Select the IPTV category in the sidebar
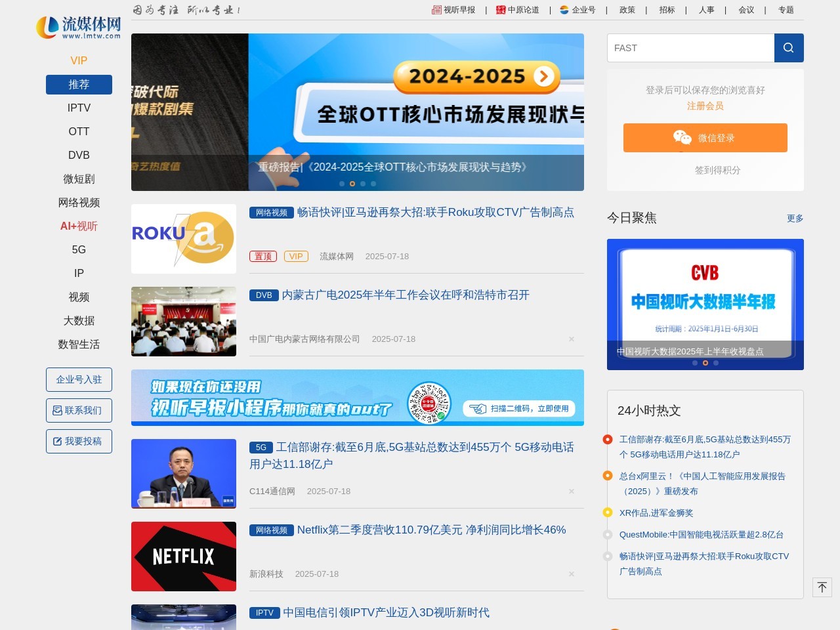This screenshot has width=840, height=630. (x=79, y=108)
